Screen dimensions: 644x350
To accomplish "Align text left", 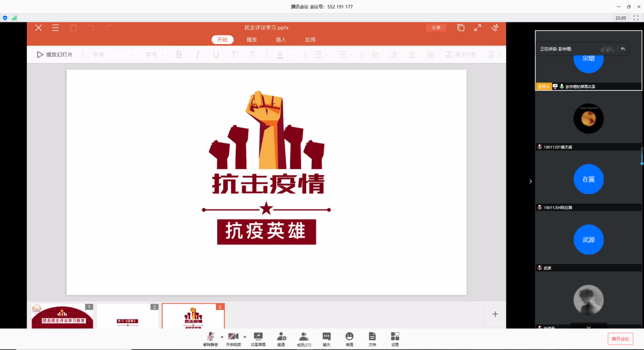I will pos(375,54).
